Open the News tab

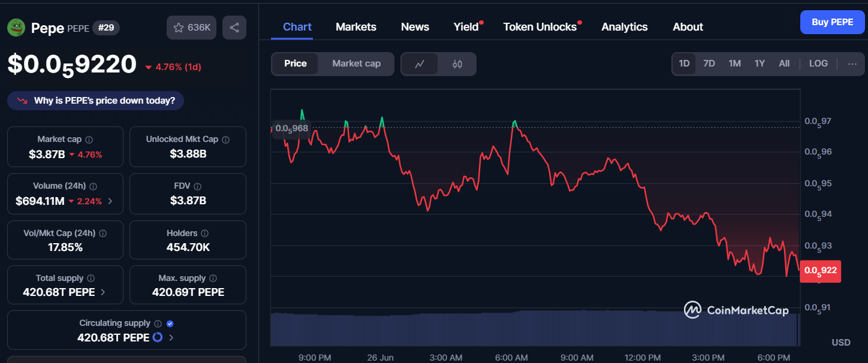pyautogui.click(x=415, y=27)
